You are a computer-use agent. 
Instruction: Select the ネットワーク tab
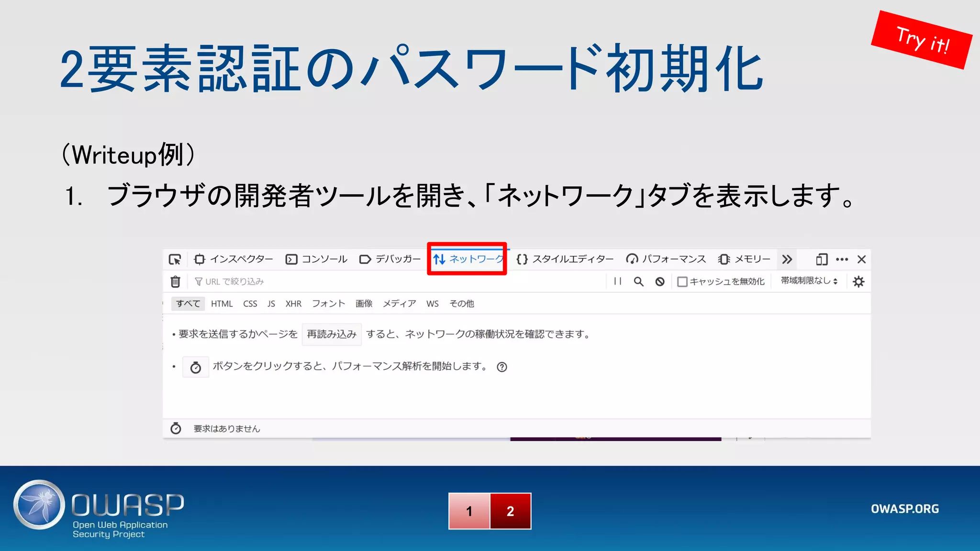pyautogui.click(x=468, y=259)
